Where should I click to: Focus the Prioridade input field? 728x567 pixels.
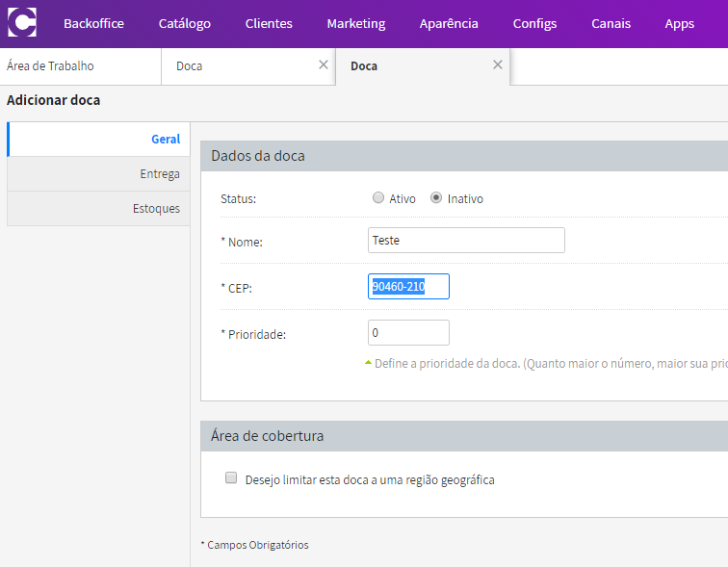click(408, 333)
